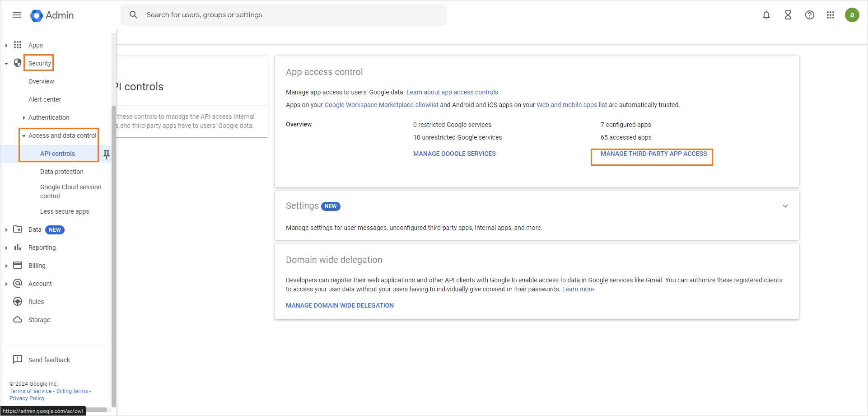Pin the API controls page
This screenshot has height=416, width=868.
coord(107,154)
